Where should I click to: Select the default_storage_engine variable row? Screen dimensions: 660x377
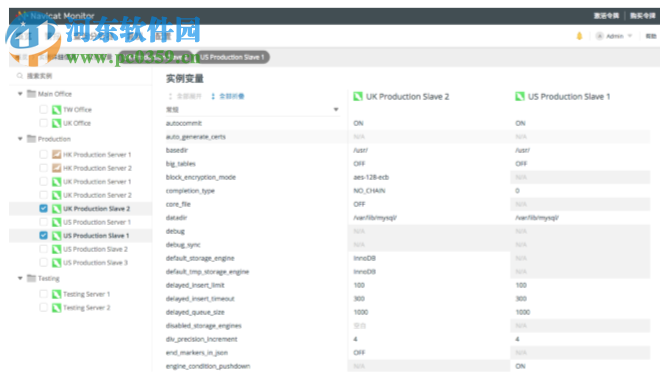407,258
